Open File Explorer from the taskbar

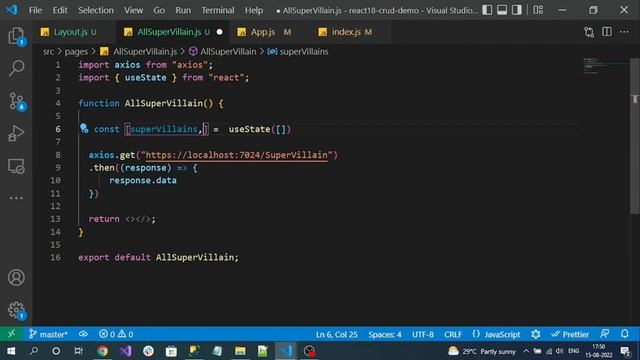coord(240,351)
